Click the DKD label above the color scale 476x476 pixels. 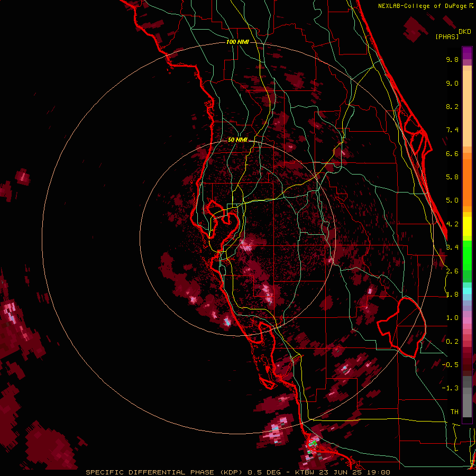click(x=465, y=32)
